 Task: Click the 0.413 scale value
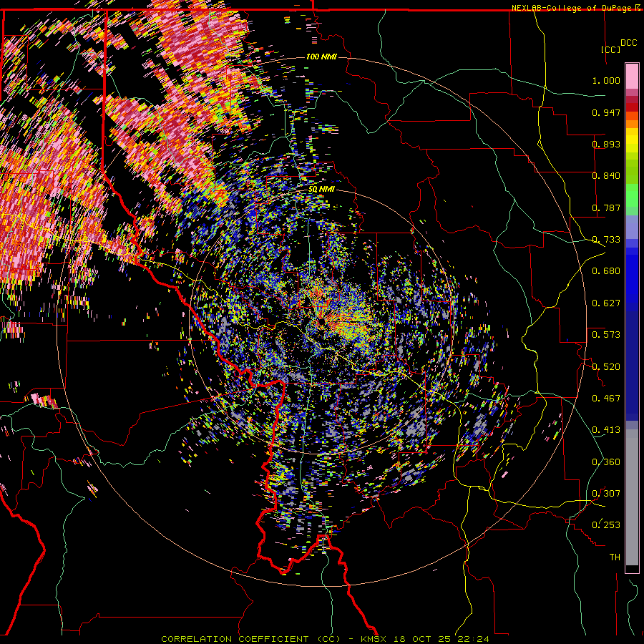pos(606,430)
